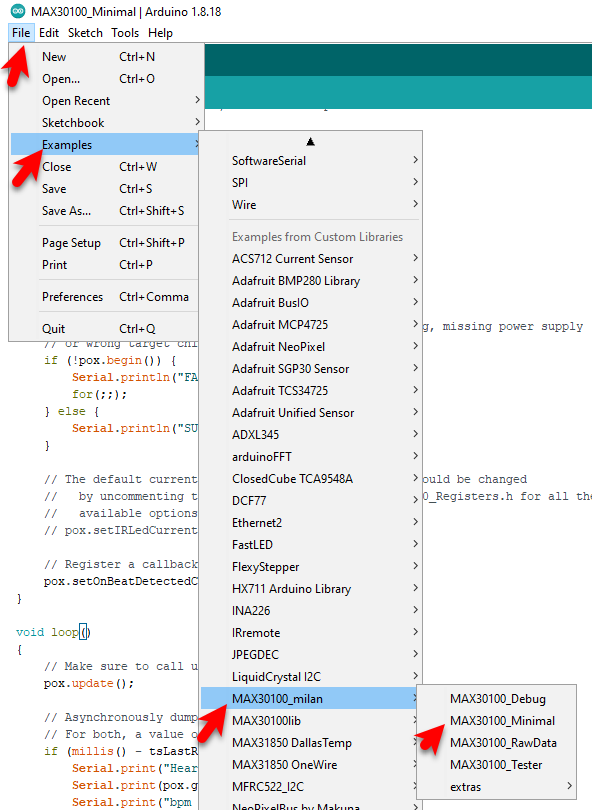Expand Adafruit BMP280 Library examples
Image resolution: width=592 pixels, height=810 pixels.
pyautogui.click(x=310, y=281)
